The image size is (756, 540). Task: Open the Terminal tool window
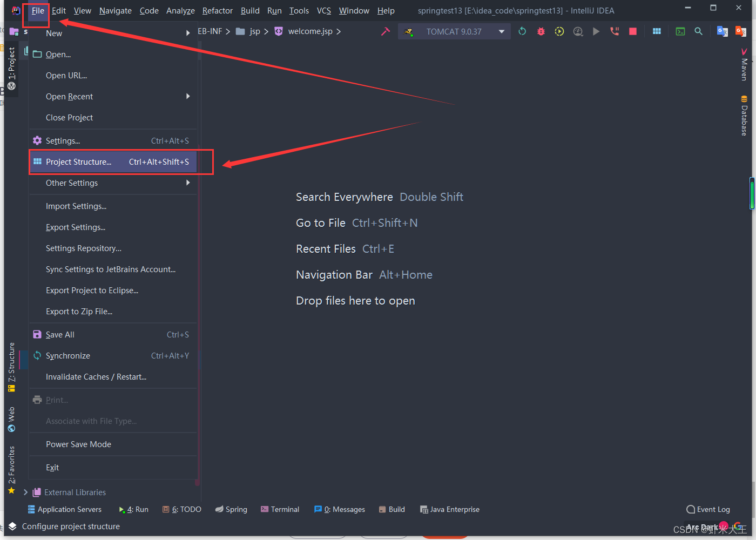click(x=280, y=509)
